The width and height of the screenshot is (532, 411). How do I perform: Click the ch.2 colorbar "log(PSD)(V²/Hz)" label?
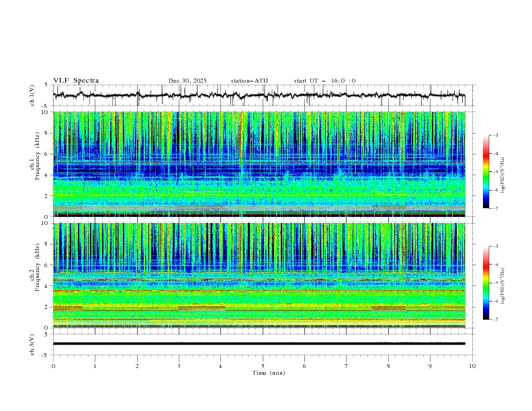(503, 285)
